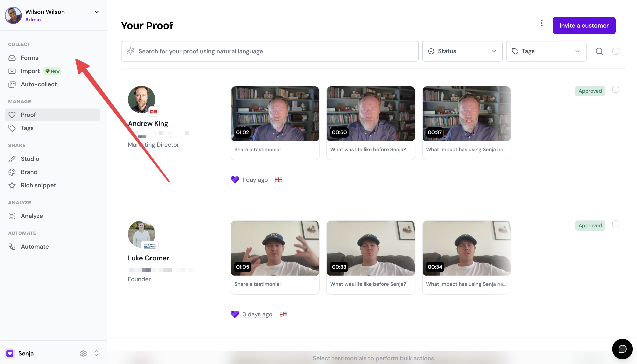This screenshot has width=637, height=364.
Task: Select Luke Gromer's testimonial checkbox
Action: 615,224
